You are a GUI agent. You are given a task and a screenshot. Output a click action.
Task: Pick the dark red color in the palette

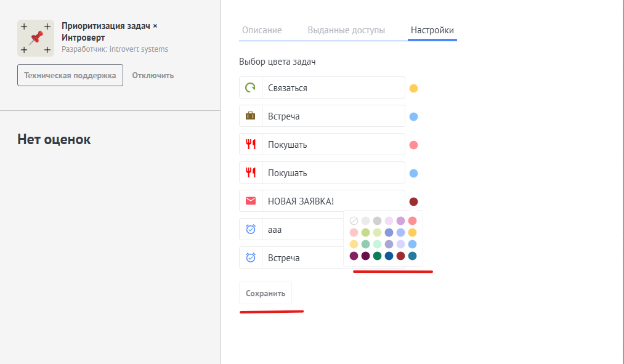point(401,256)
